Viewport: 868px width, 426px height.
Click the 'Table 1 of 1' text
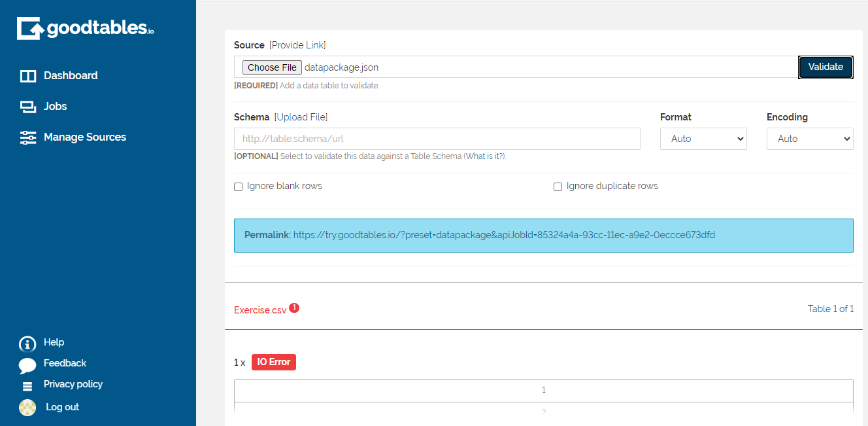pos(831,309)
